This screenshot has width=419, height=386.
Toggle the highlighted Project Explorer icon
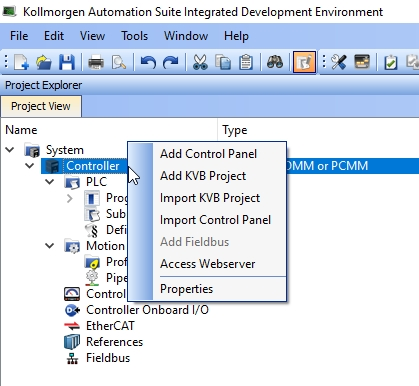pos(304,62)
